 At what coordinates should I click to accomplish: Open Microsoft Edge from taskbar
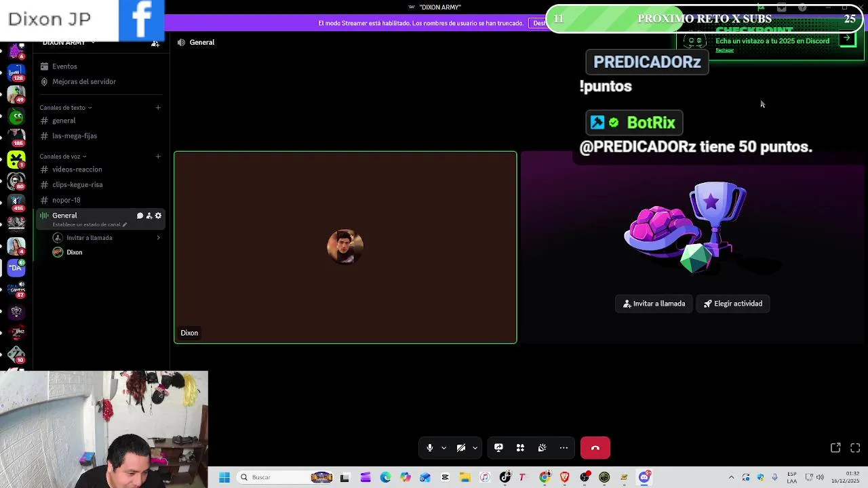pyautogui.click(x=385, y=477)
